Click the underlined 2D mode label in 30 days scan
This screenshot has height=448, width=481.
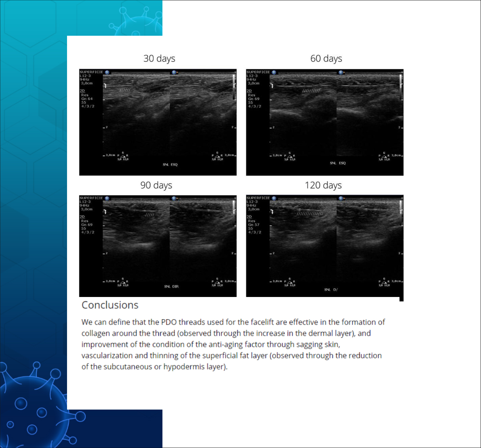tap(82, 91)
